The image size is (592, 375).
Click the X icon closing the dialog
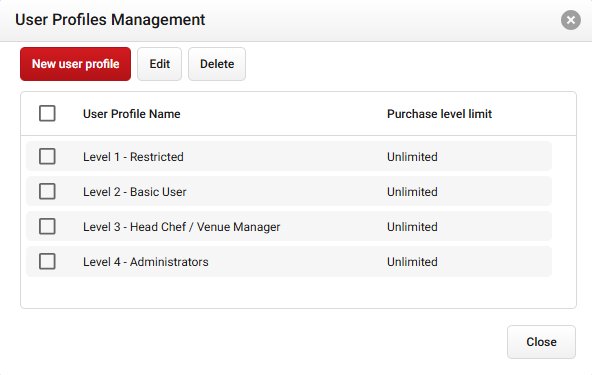click(x=570, y=20)
